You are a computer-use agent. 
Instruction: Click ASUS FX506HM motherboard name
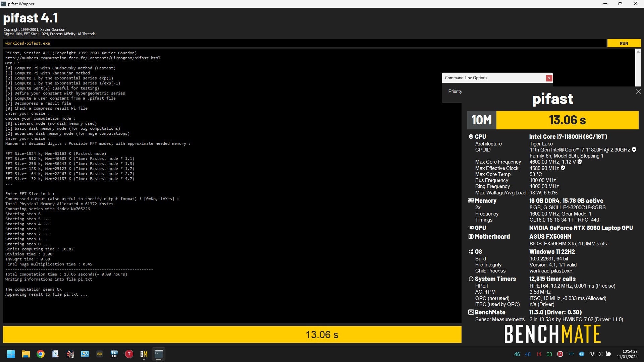click(550, 237)
